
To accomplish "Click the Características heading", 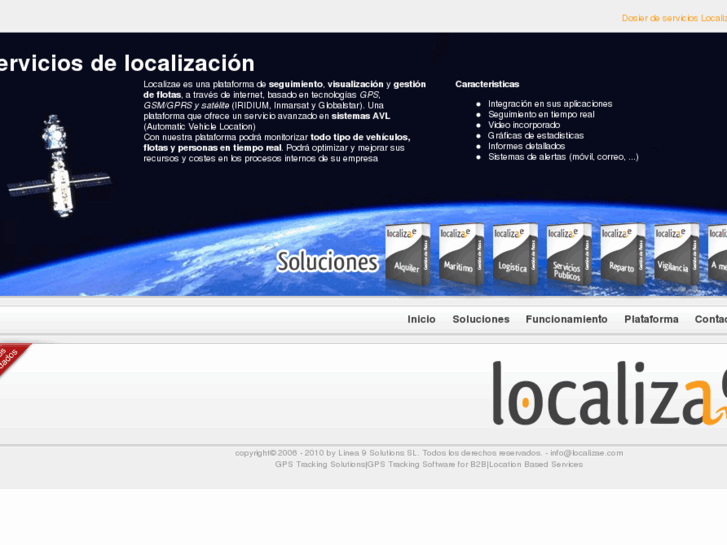I will point(487,84).
